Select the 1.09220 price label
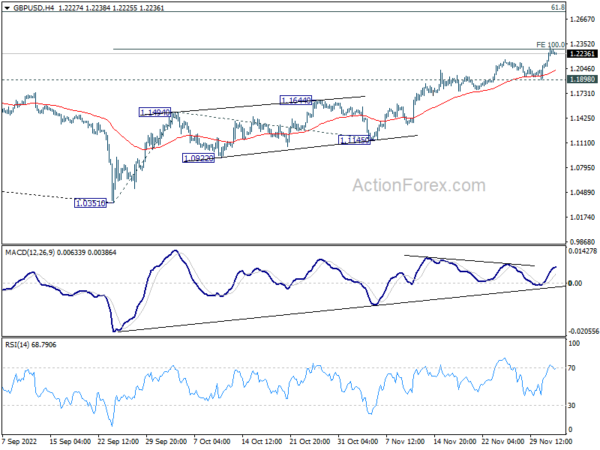Viewport: 600px width, 450px height. 199,158
